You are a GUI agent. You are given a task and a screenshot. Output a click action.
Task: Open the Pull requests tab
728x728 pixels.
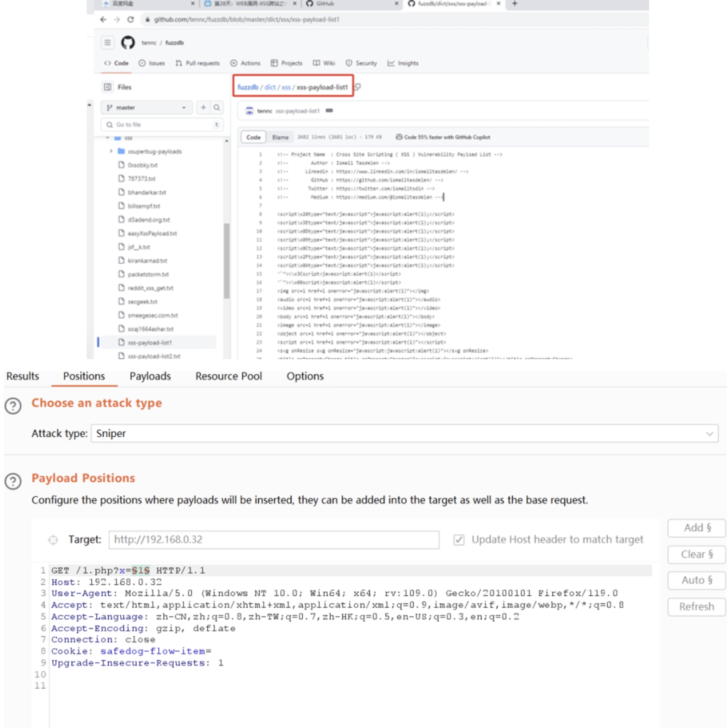(x=198, y=63)
